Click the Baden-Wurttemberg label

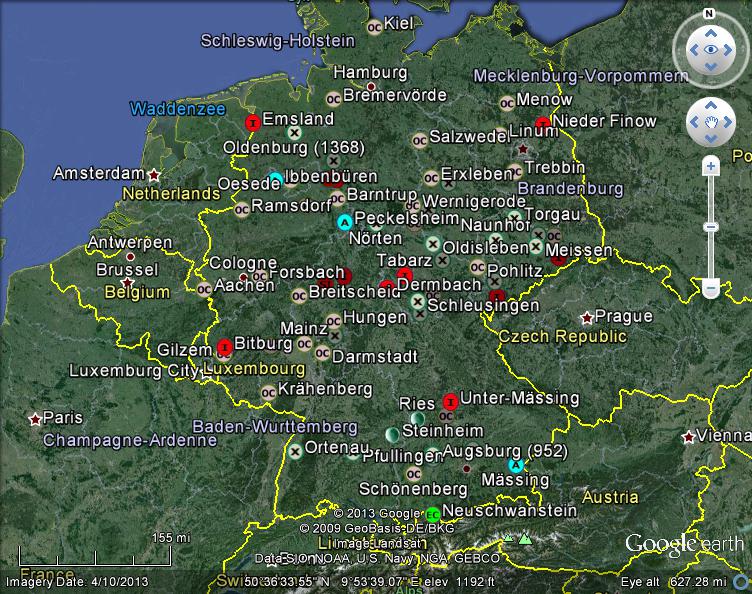[x=275, y=427]
